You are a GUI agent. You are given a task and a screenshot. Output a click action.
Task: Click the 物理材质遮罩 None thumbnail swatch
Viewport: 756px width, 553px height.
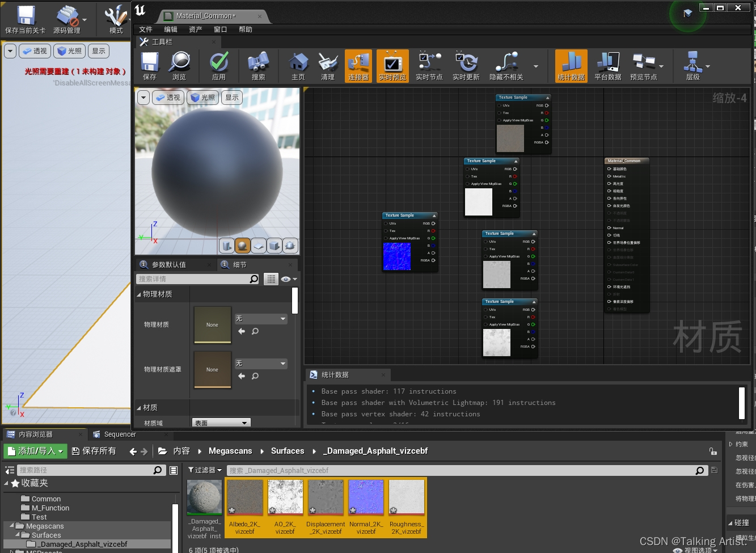213,370
